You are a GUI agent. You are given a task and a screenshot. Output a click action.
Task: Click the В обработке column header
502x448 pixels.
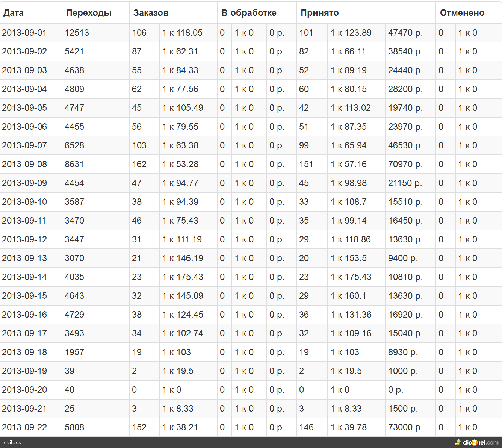[x=249, y=13]
